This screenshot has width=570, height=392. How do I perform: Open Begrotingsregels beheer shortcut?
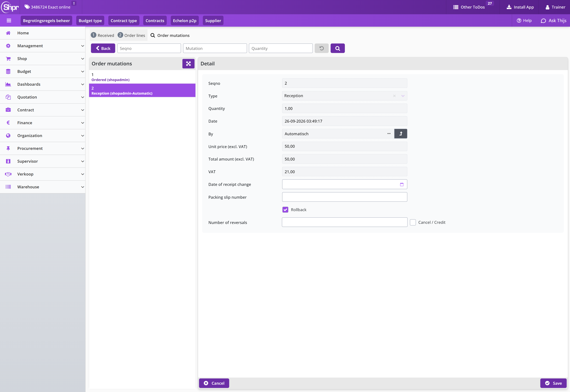click(x=46, y=21)
